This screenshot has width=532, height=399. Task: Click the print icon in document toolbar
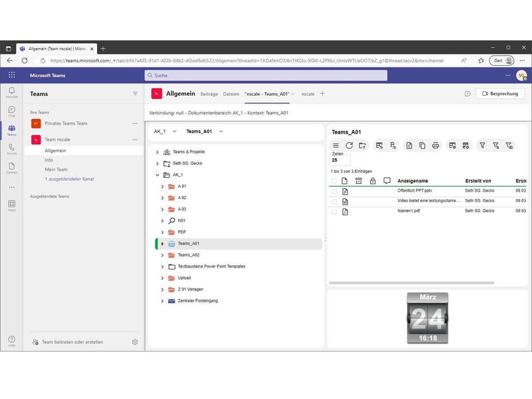[435, 145]
